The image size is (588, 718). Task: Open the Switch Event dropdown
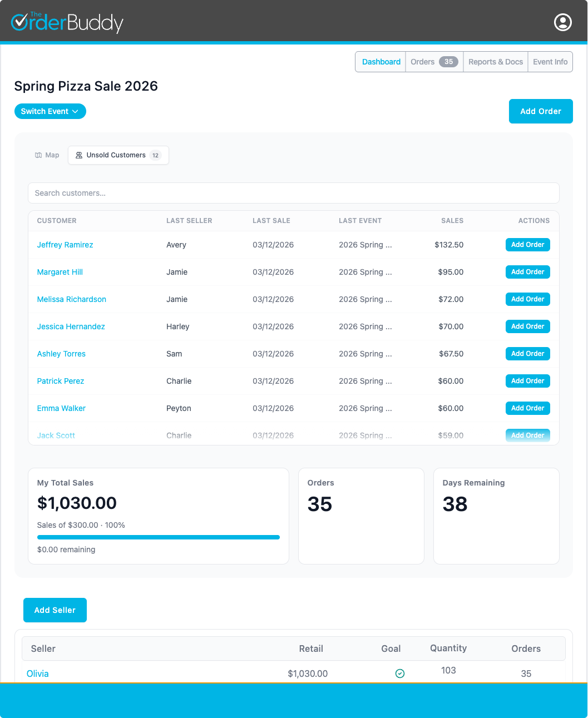pyautogui.click(x=50, y=111)
